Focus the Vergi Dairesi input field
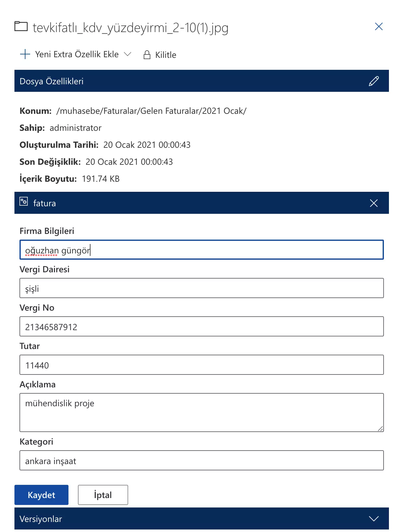 tap(202, 288)
